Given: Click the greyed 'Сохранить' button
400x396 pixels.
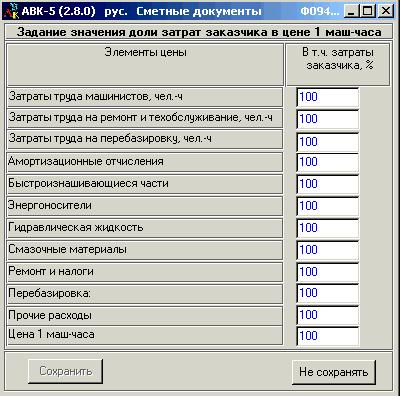Looking at the screenshot, I should tap(65, 371).
